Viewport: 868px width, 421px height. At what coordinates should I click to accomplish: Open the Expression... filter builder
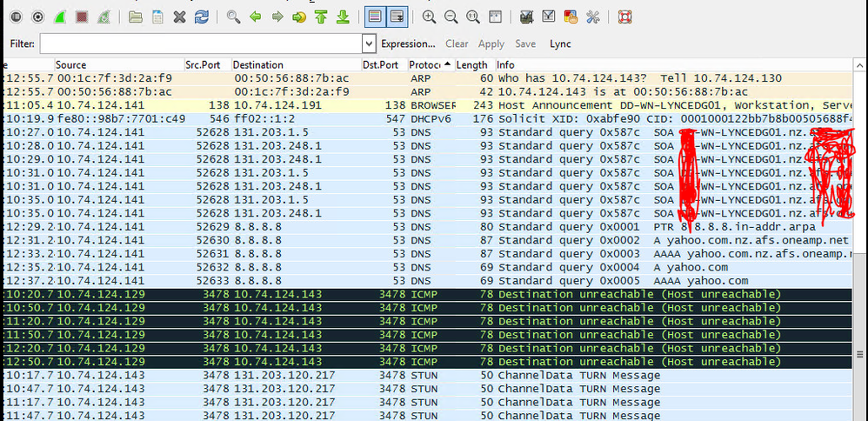point(409,43)
